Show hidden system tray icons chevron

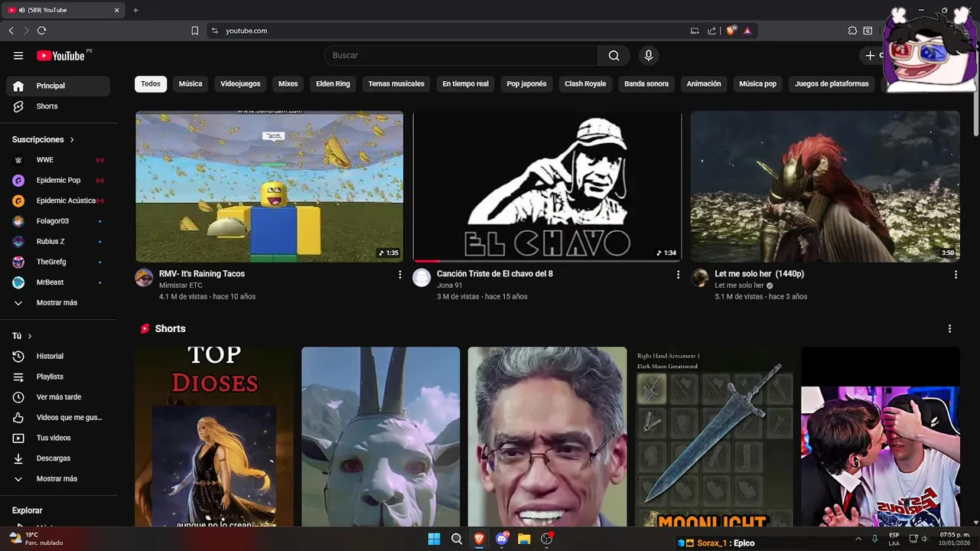click(x=858, y=539)
